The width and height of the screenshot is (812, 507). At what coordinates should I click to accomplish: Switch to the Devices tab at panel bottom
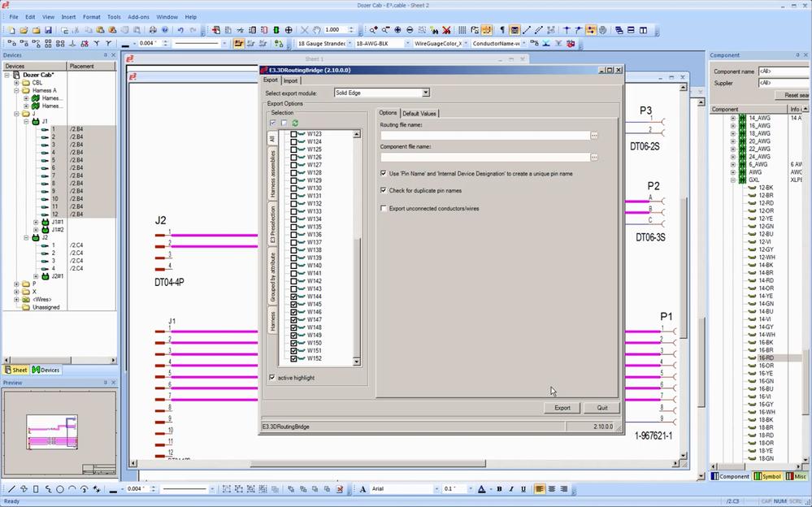click(x=46, y=370)
